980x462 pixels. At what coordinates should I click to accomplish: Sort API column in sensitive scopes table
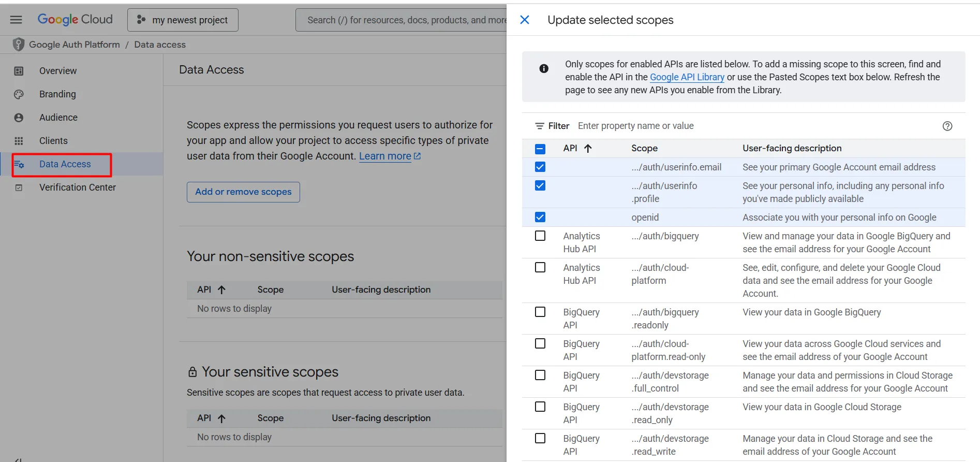pyautogui.click(x=221, y=418)
